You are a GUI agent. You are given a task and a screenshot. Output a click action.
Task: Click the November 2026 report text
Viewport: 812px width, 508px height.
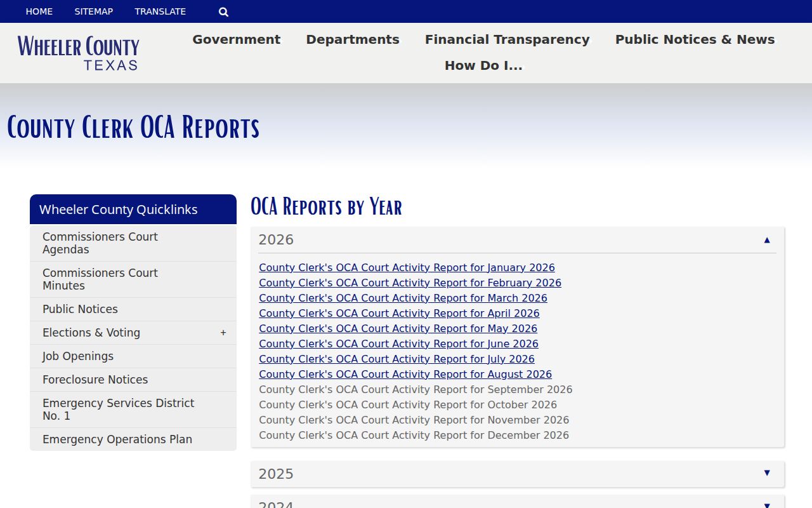click(414, 420)
